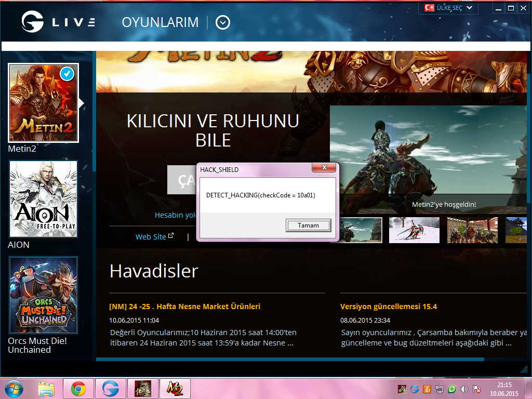The image size is (532, 399).
Task: Select Metin2 game in sidebar
Action: point(44,103)
